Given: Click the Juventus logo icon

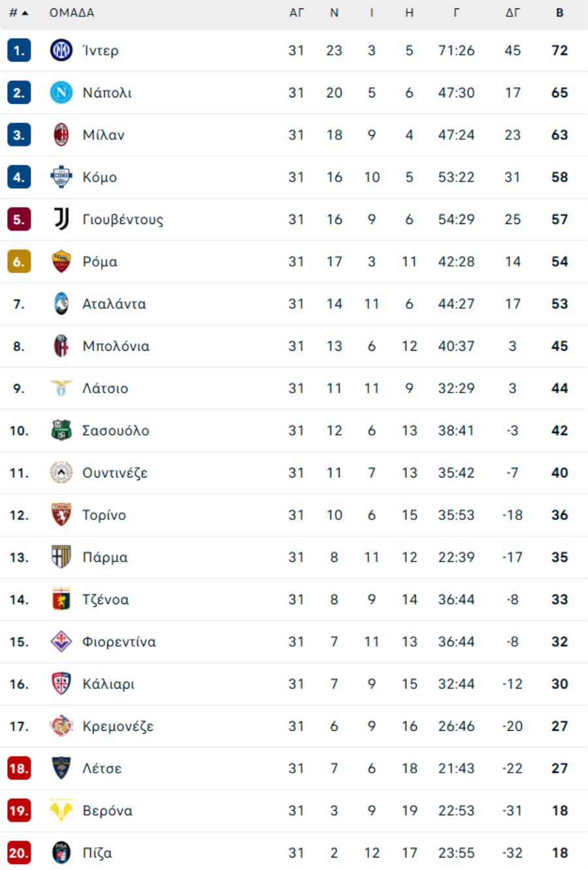Looking at the screenshot, I should 61,219.
